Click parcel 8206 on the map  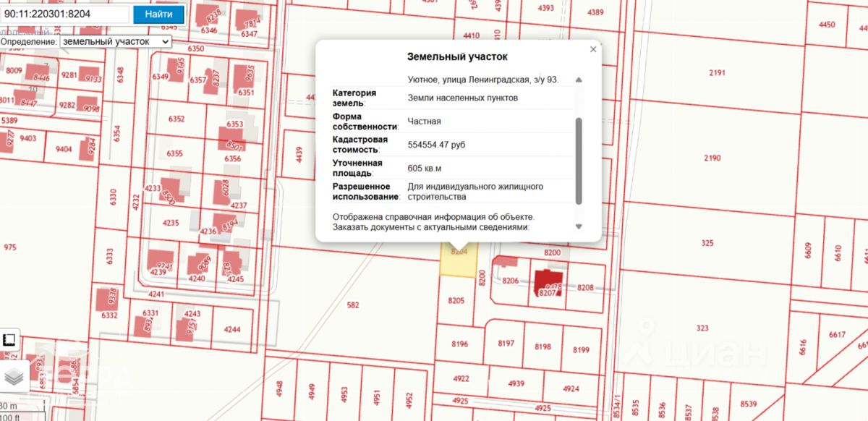tap(511, 281)
